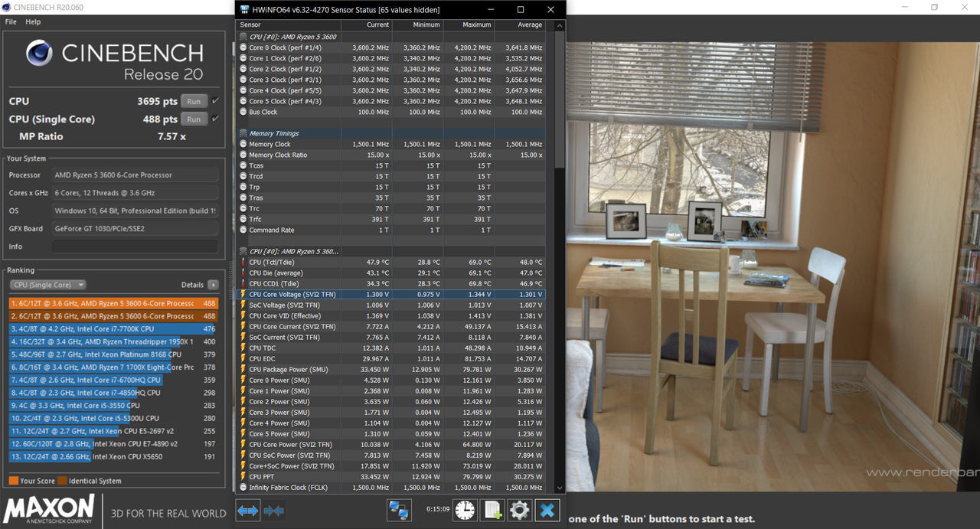Click thermometer icon beside CPU (Tctl/Tdie)
Image resolution: width=980 pixels, height=529 pixels.
[x=243, y=262]
